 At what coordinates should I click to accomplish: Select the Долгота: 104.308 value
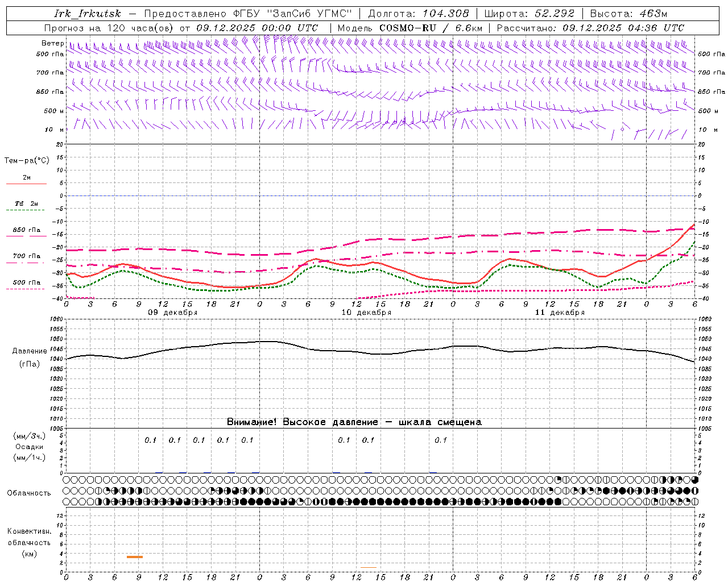tap(419, 14)
